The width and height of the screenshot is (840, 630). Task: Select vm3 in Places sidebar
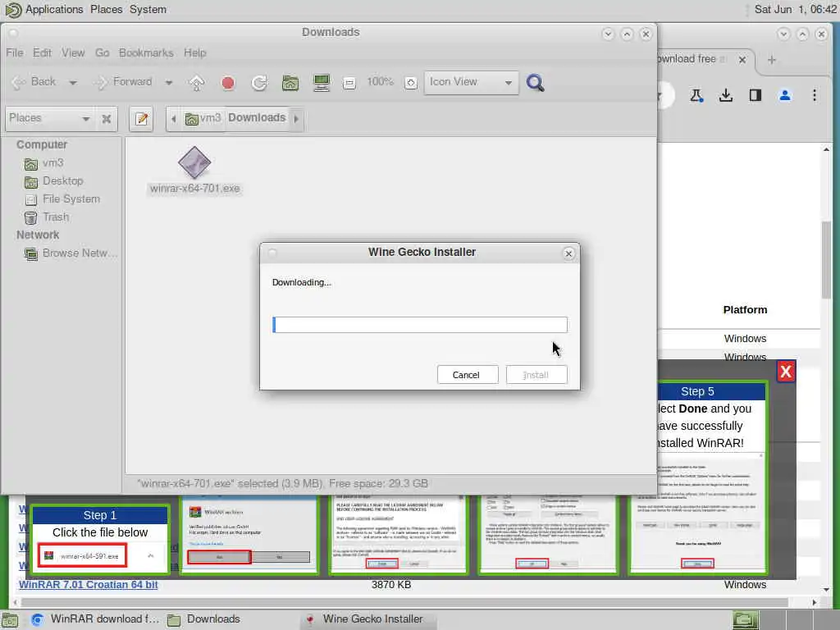click(44, 163)
